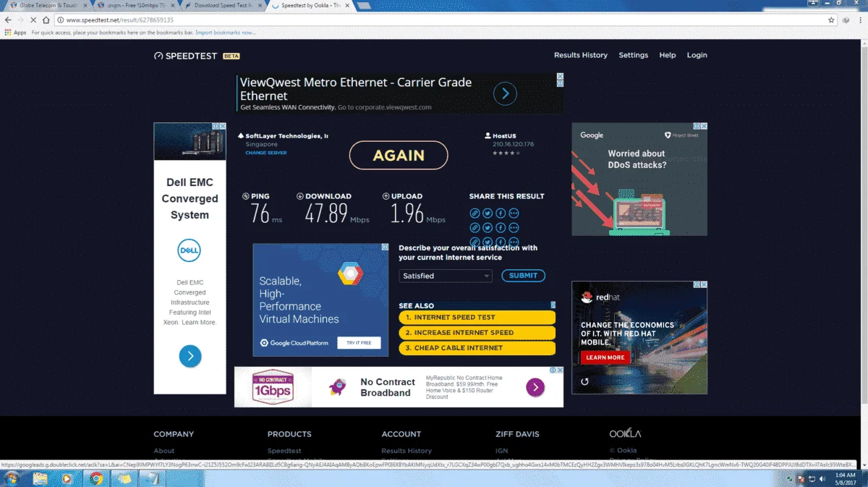Click the SoftLayer Technologies server name
This screenshot has width=868, height=487.
pyautogui.click(x=286, y=136)
